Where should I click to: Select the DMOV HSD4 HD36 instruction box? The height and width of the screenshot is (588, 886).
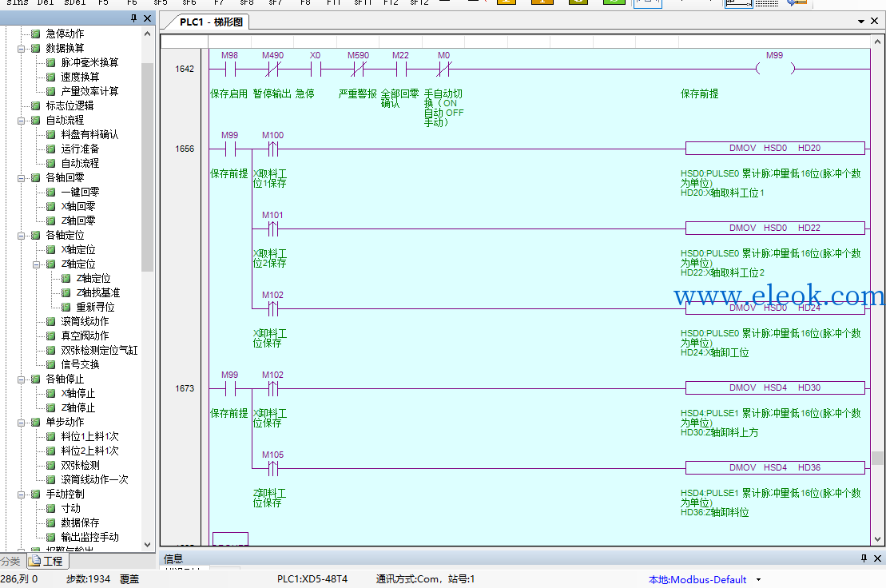[775, 467]
